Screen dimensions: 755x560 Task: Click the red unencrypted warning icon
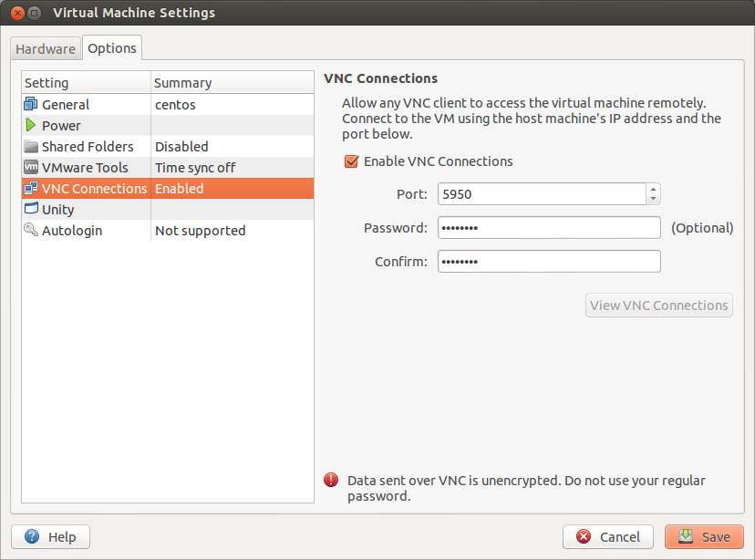pyautogui.click(x=331, y=480)
